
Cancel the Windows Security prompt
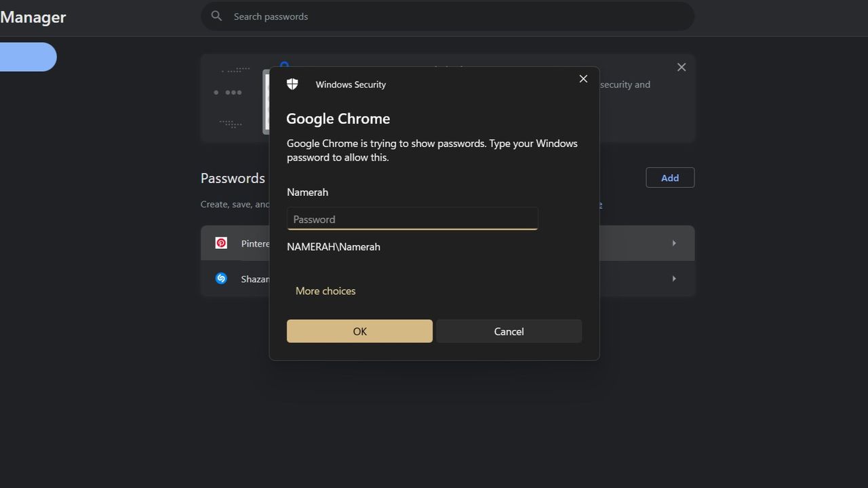click(x=509, y=331)
